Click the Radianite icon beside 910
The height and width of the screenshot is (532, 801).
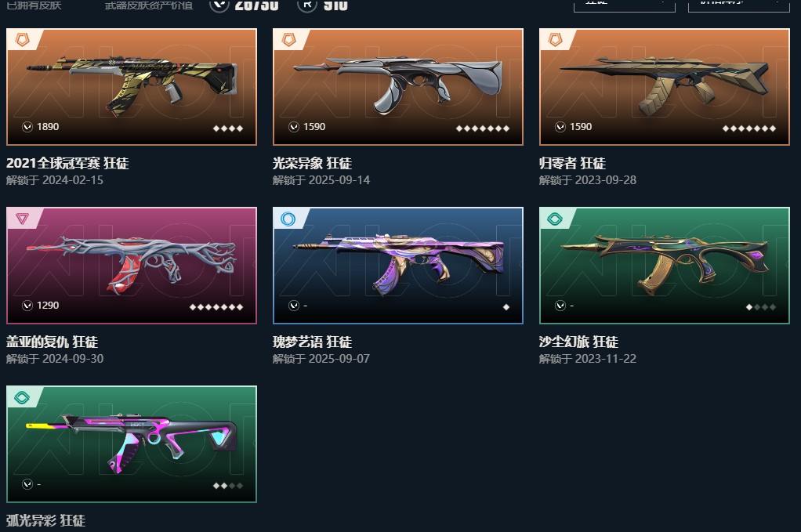(307, 5)
